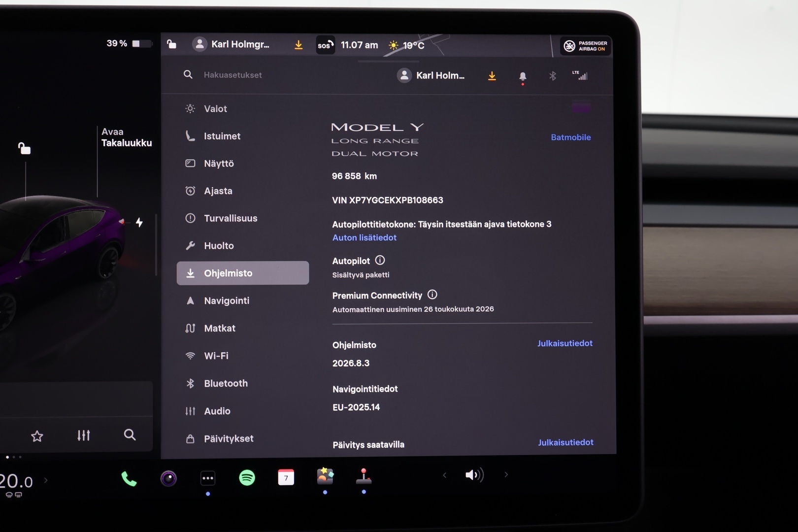Tap the orange download icon in settings header
Screen dimensions: 798x532
pos(492,76)
